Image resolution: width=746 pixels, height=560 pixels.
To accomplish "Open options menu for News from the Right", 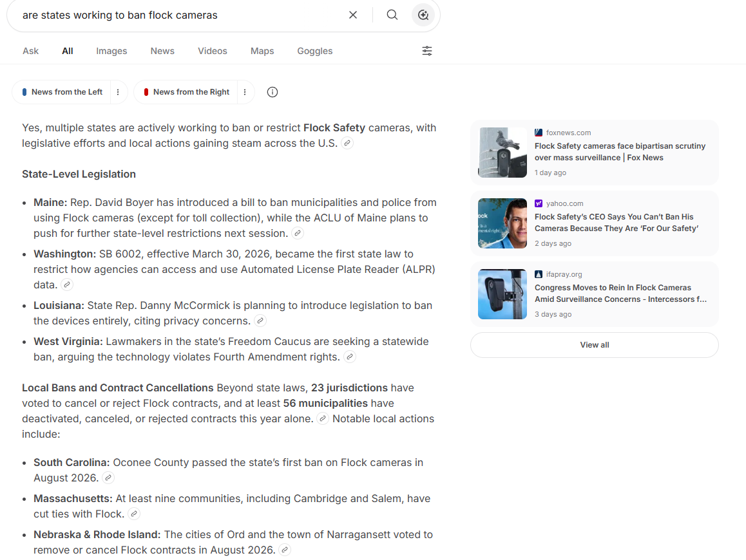I will pyautogui.click(x=245, y=92).
